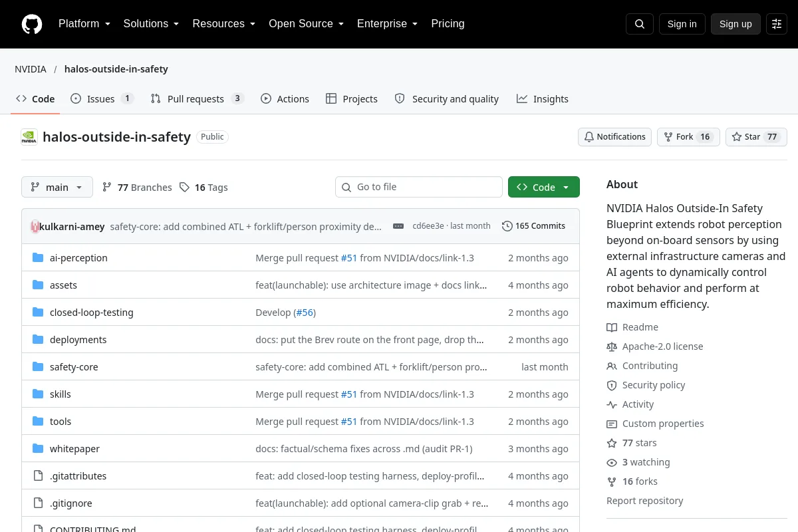Click the .gitignore file icon

(x=38, y=503)
